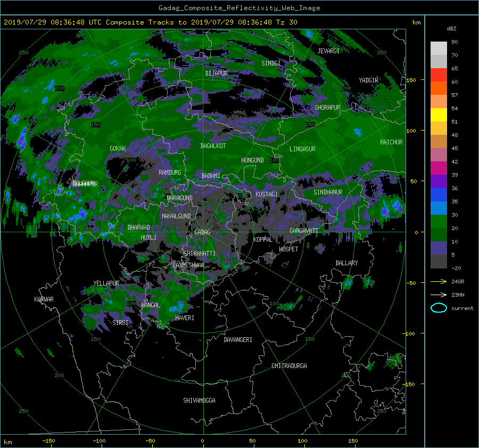Click the YADGIR city label
This screenshot has height=448, width=479.
(x=368, y=80)
